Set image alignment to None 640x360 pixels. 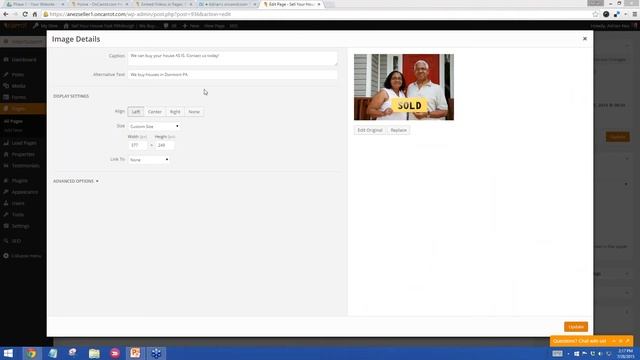[194, 111]
